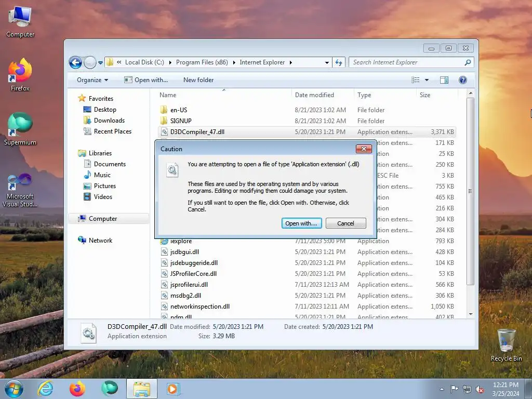Launch Firefox from the taskbar
This screenshot has height=399, width=532.
[x=77, y=389]
